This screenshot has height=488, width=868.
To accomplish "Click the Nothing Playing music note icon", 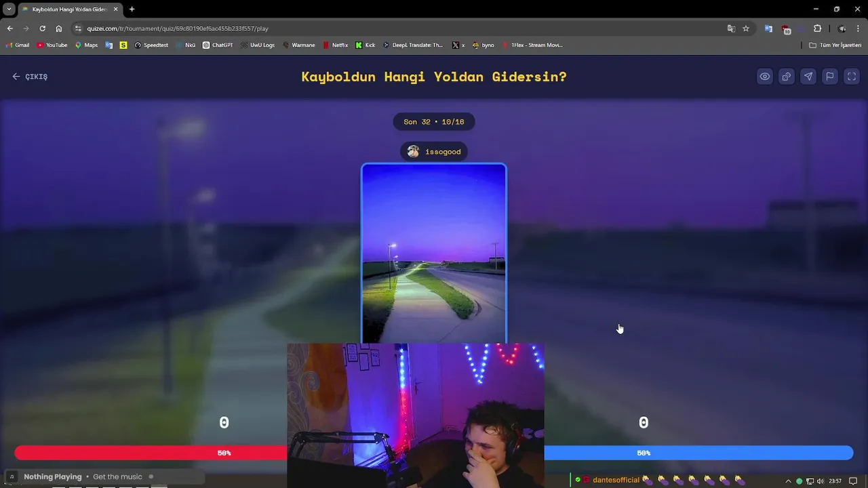I will point(12,476).
